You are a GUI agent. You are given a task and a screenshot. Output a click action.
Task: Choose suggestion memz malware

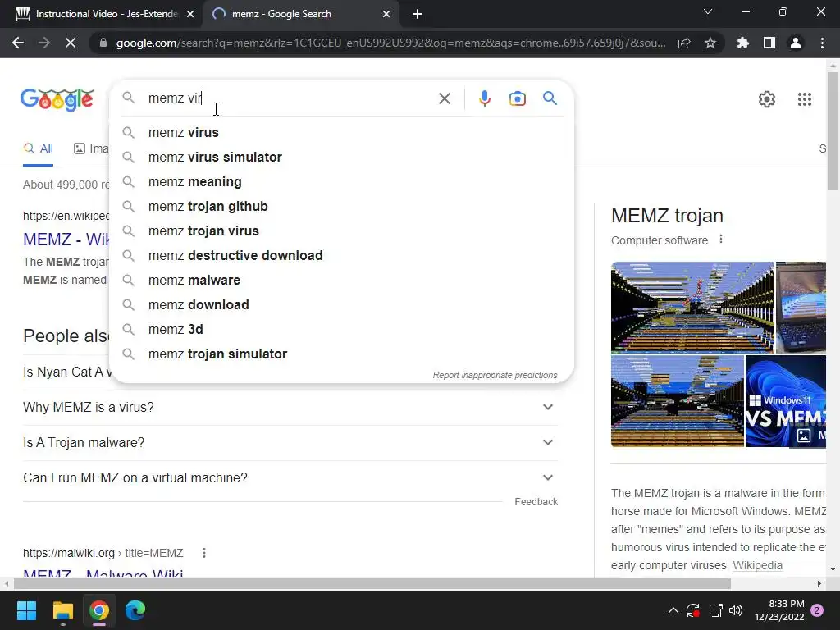[341, 281]
